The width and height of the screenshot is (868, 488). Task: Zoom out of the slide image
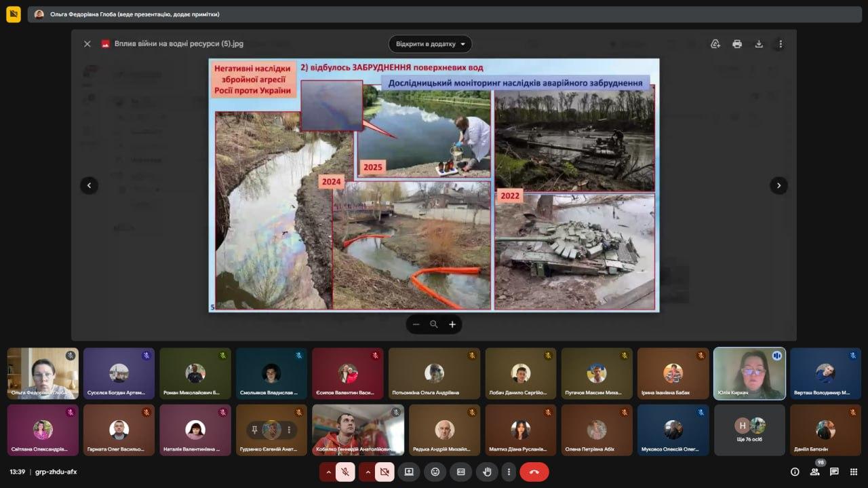pos(416,324)
